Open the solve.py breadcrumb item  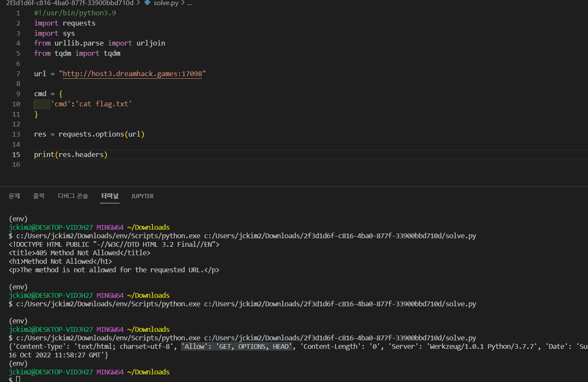point(166,3)
